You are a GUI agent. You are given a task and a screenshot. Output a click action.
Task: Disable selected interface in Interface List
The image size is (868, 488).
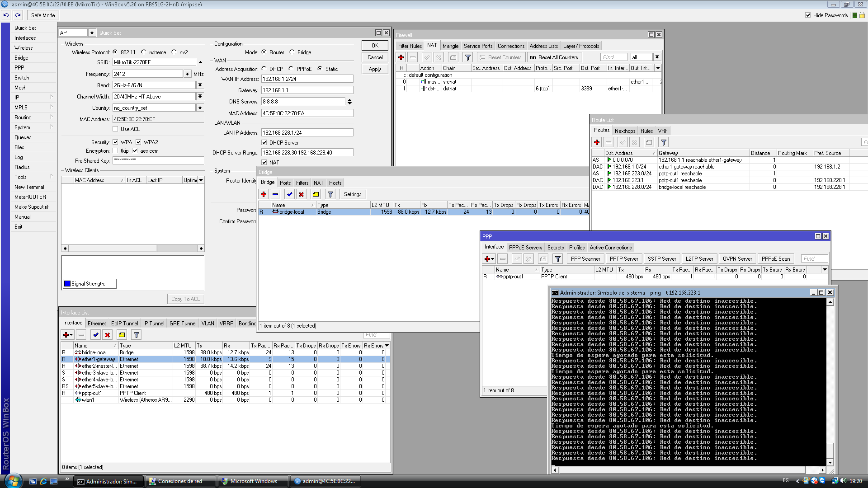point(107,335)
